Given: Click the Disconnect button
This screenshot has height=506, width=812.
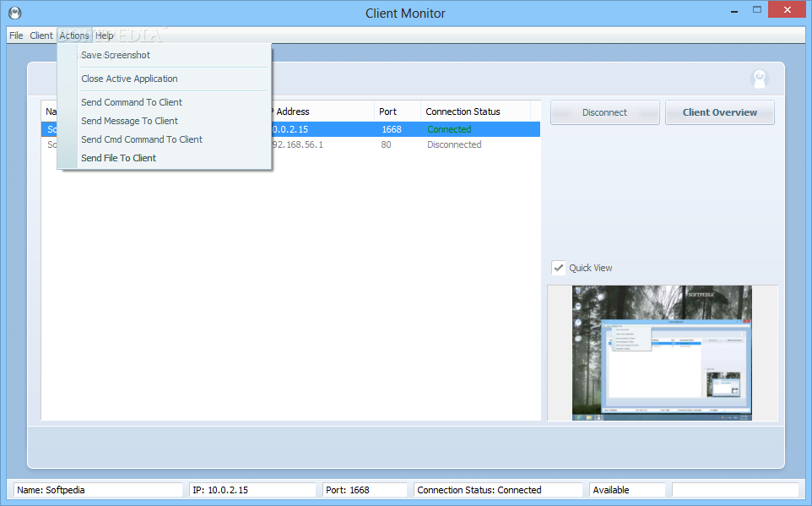Looking at the screenshot, I should [x=605, y=112].
